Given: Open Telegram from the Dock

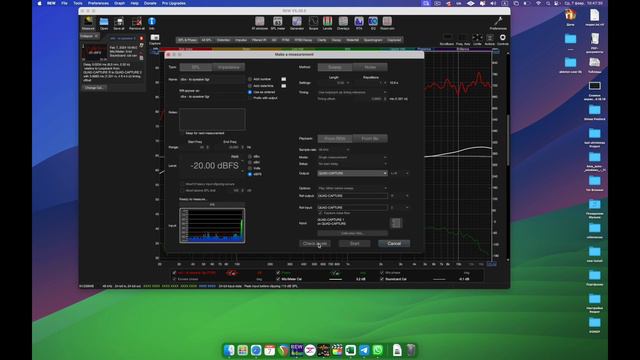Looking at the screenshot, I should click(364, 350).
